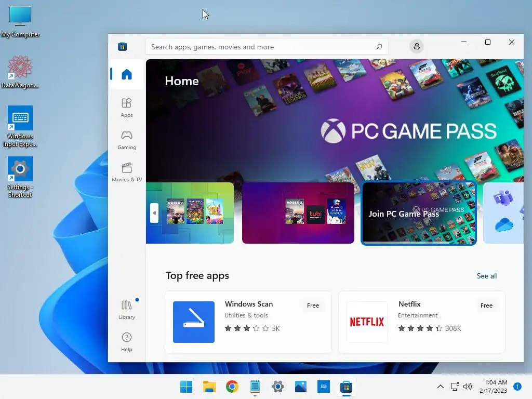Open network status tray icon

coord(455,387)
